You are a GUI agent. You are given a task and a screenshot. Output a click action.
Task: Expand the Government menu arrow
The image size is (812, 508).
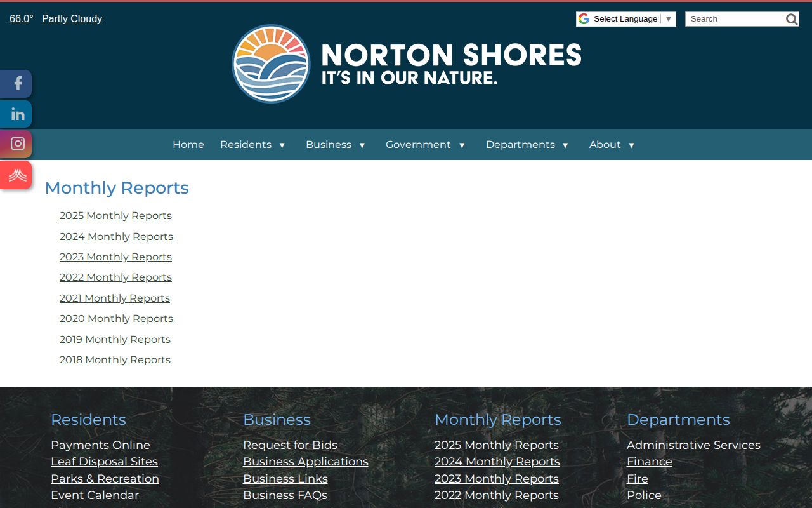[x=462, y=145]
